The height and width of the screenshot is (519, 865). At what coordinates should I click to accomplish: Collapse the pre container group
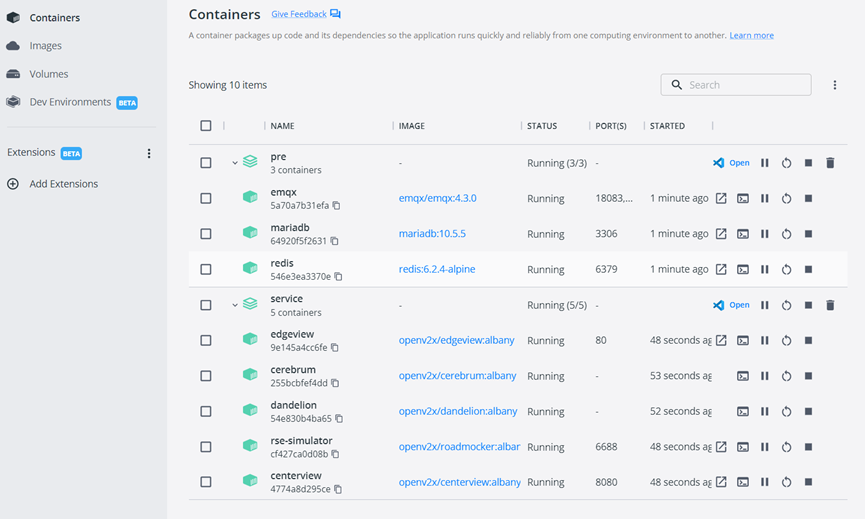coord(235,163)
